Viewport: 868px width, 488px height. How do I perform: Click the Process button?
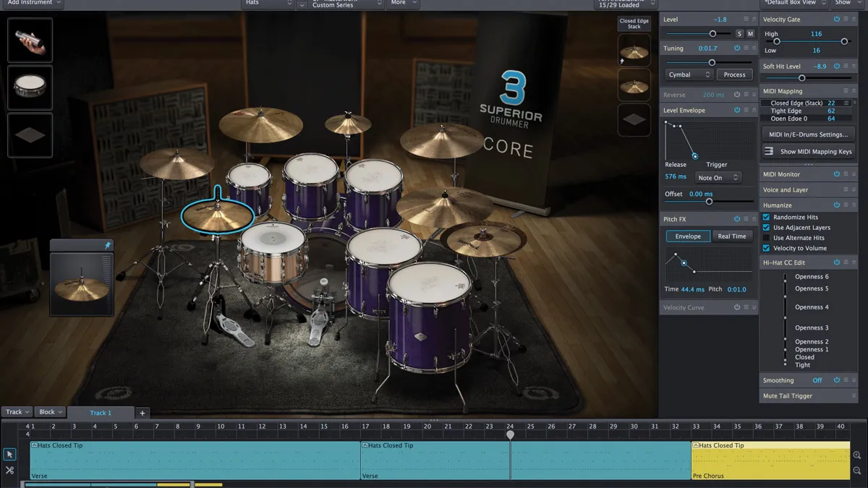click(x=734, y=74)
